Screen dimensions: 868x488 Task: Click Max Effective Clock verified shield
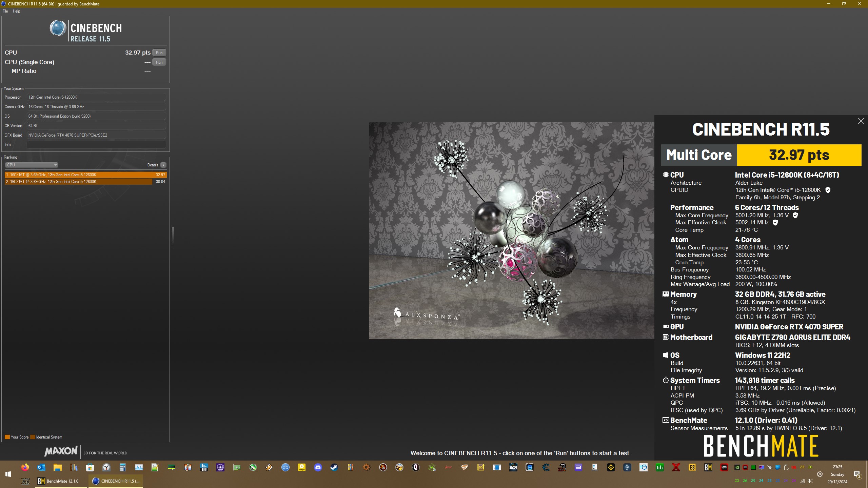775,223
